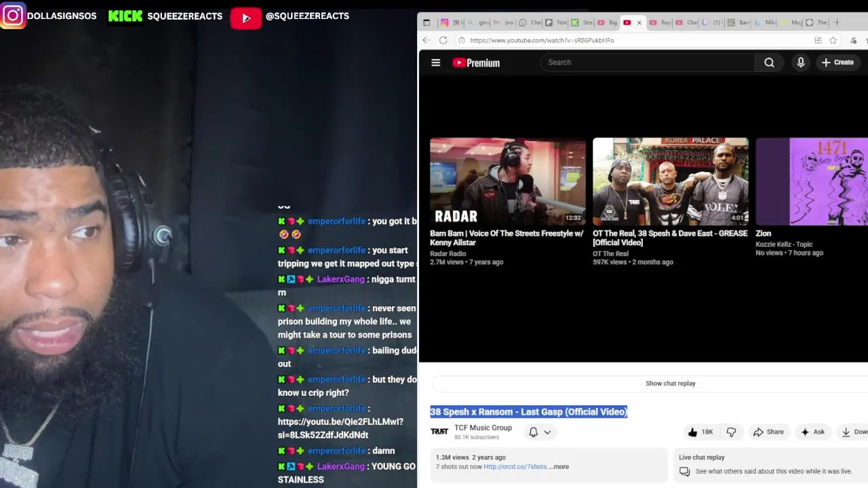Switch to the Twitch (1) tab
The width and height of the screenshot is (868, 488).
click(712, 22)
